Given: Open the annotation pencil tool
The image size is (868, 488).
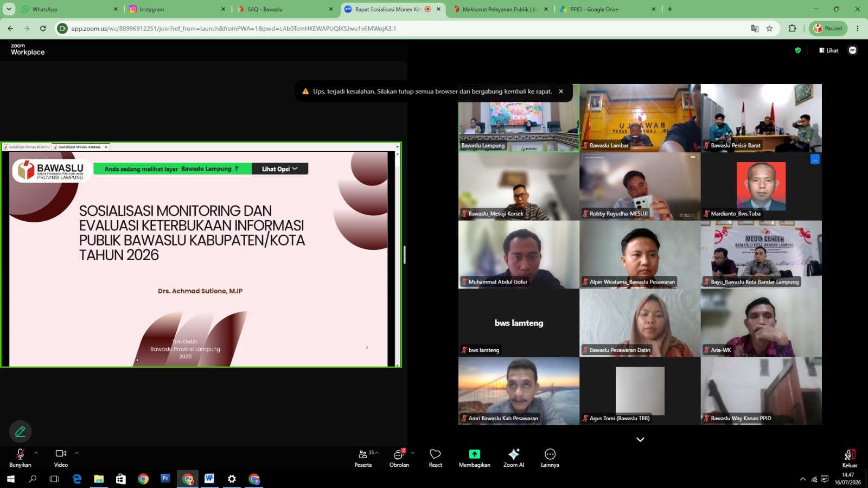Looking at the screenshot, I should click(20, 432).
